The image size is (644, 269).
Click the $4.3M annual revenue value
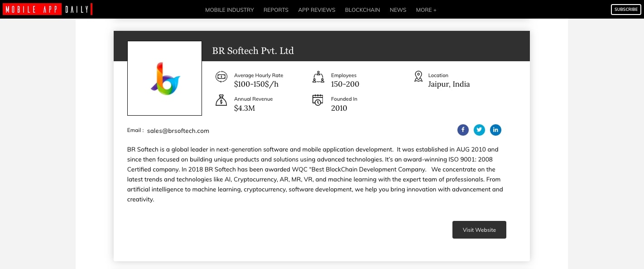(245, 108)
